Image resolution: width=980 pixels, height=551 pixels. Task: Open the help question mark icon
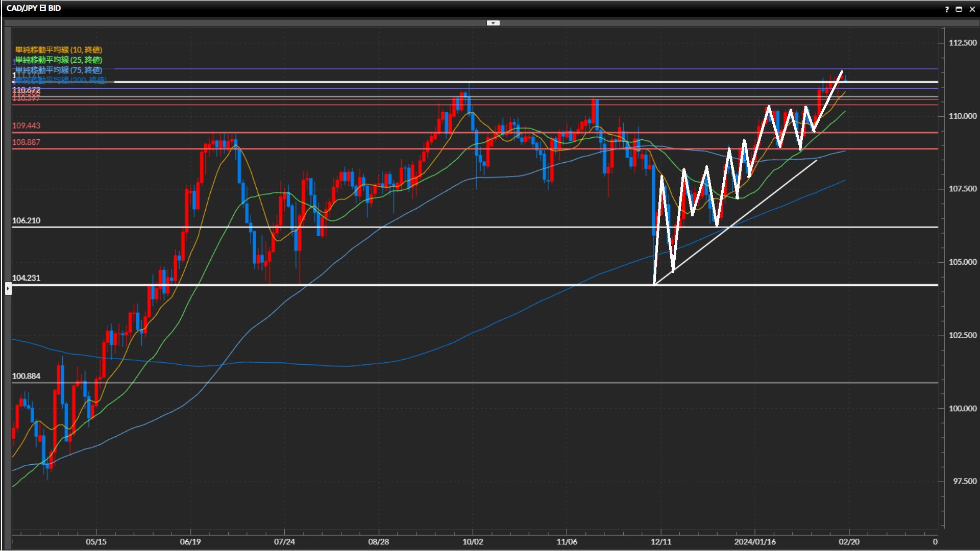pyautogui.click(x=947, y=9)
